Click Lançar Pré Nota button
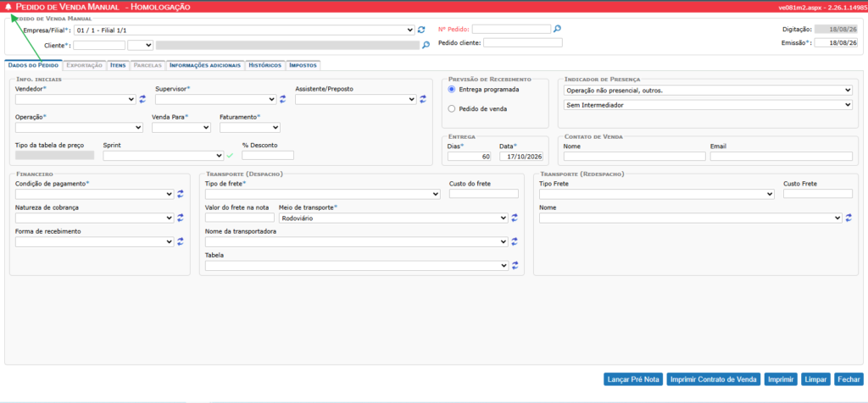 (x=633, y=379)
